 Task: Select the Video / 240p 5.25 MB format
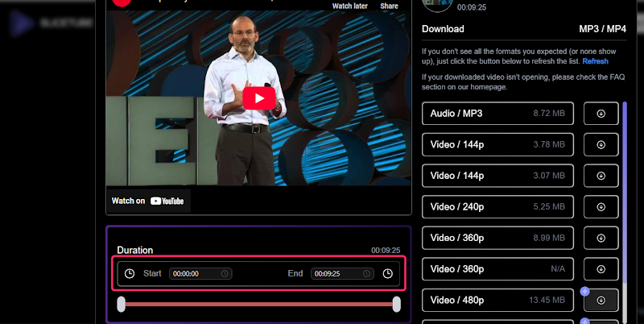click(497, 207)
